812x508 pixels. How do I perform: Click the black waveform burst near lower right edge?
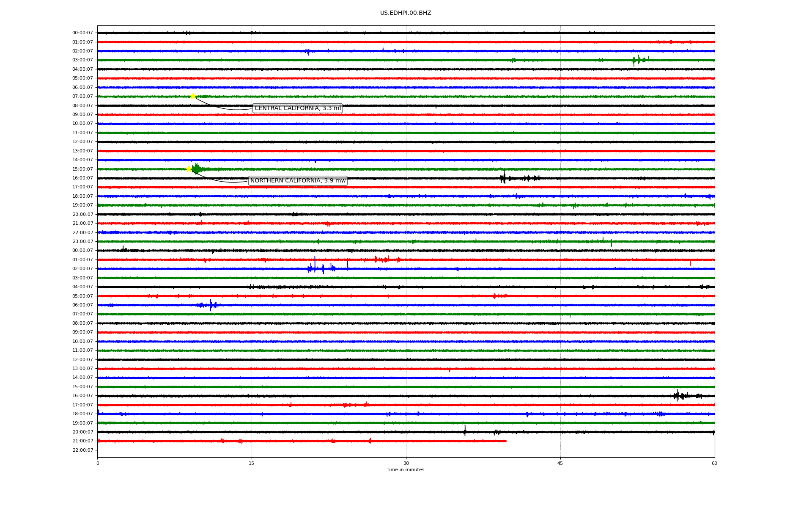pos(677,395)
